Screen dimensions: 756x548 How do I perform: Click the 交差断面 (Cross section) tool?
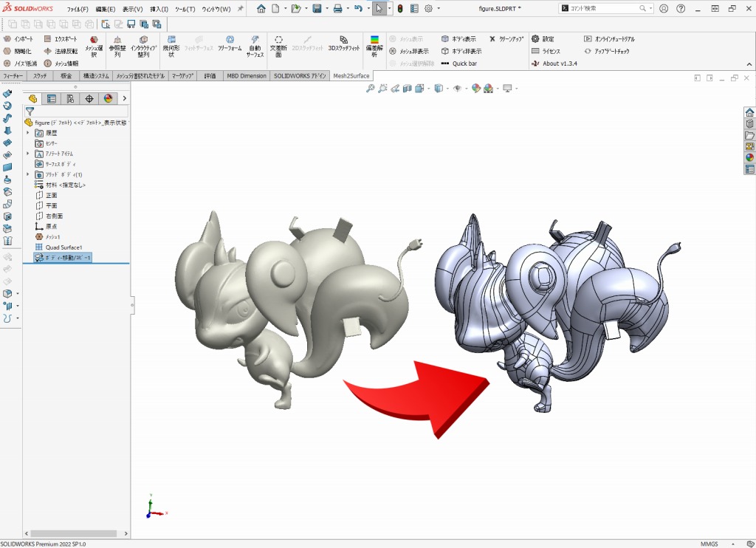pyautogui.click(x=278, y=47)
